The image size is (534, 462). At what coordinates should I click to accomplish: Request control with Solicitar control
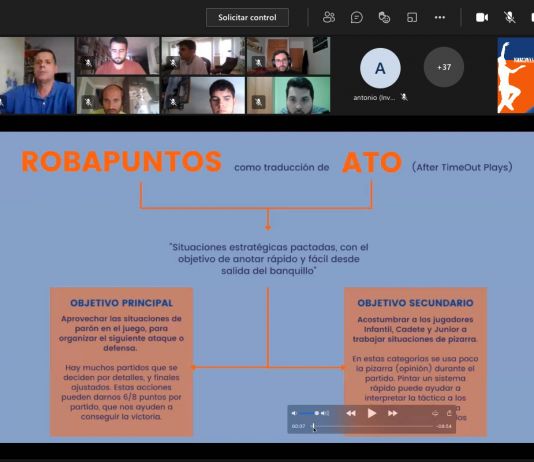(x=247, y=17)
